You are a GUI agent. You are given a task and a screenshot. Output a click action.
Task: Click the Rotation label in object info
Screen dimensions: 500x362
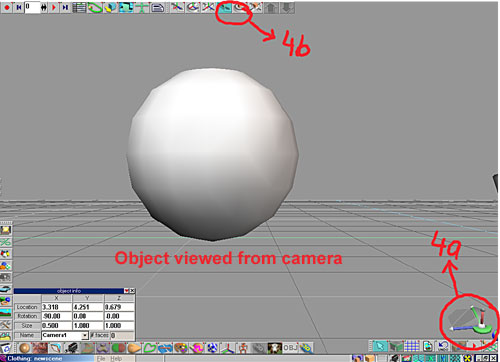click(x=27, y=316)
